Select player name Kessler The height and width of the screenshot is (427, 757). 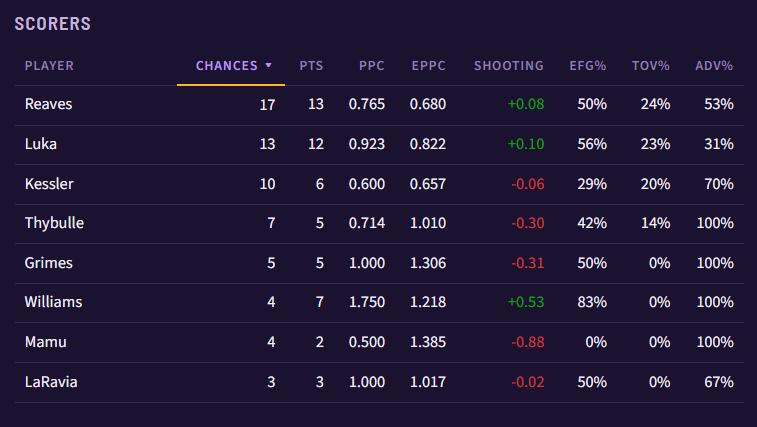pyautogui.click(x=49, y=184)
